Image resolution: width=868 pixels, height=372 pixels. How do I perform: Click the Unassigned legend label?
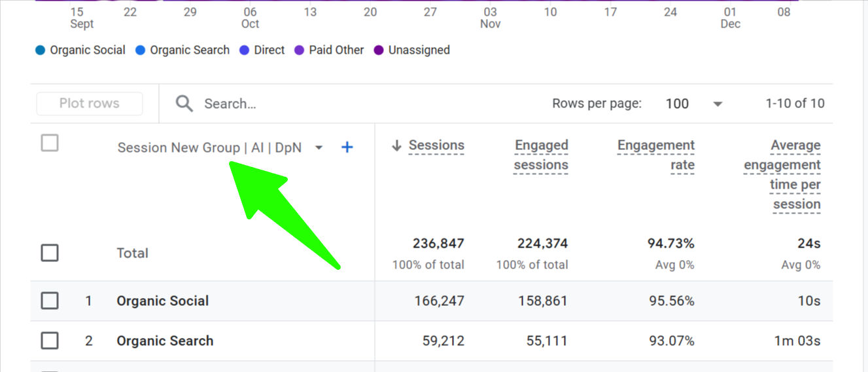(419, 50)
